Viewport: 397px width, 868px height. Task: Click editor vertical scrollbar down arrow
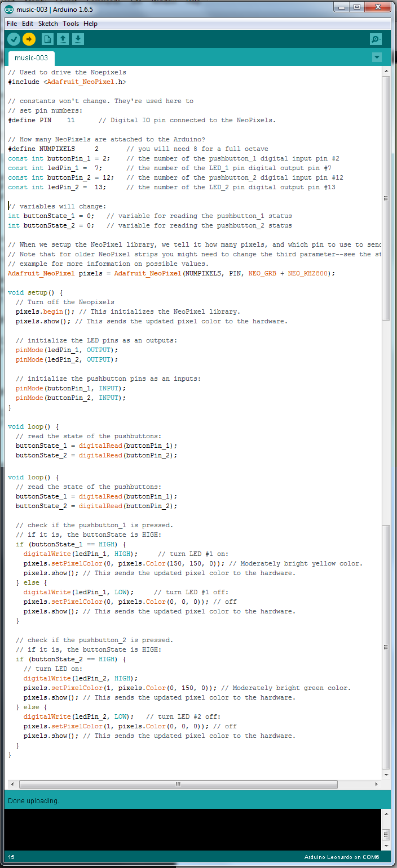point(386,774)
